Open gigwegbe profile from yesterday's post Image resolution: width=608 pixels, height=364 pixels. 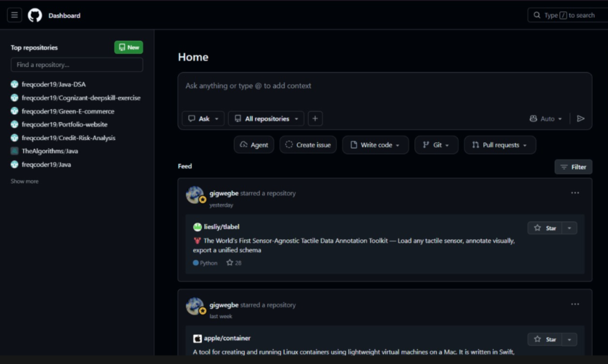click(224, 194)
